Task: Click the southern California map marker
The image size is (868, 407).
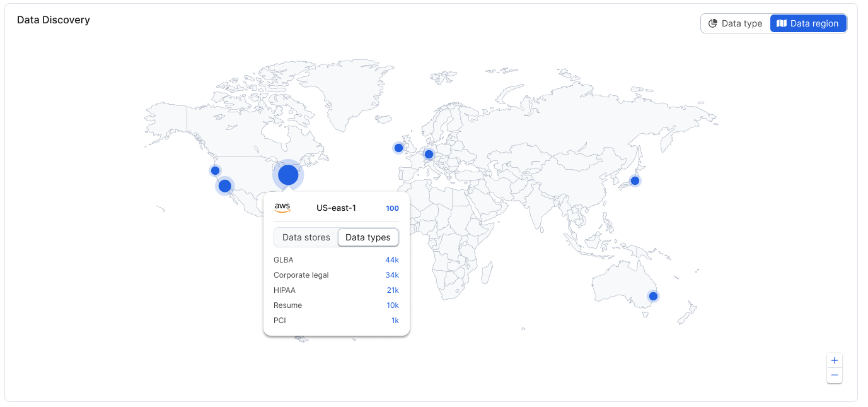Action: [224, 186]
